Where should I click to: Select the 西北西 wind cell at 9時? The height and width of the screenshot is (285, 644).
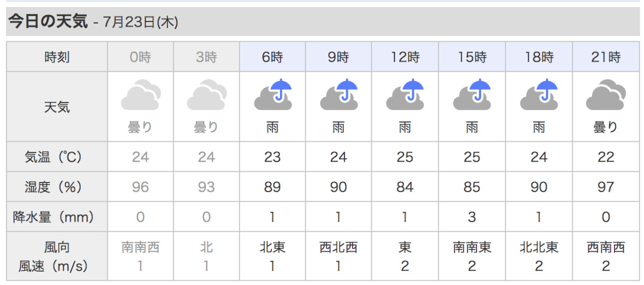click(339, 247)
